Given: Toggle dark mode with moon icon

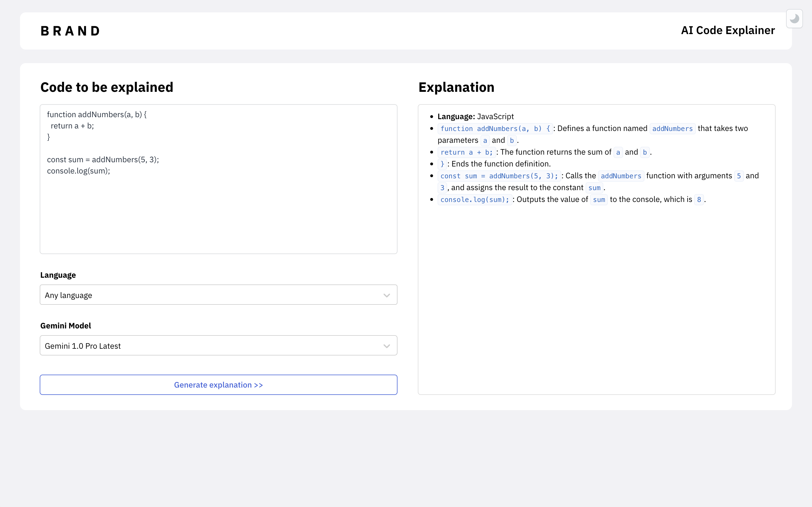Looking at the screenshot, I should click(x=794, y=19).
